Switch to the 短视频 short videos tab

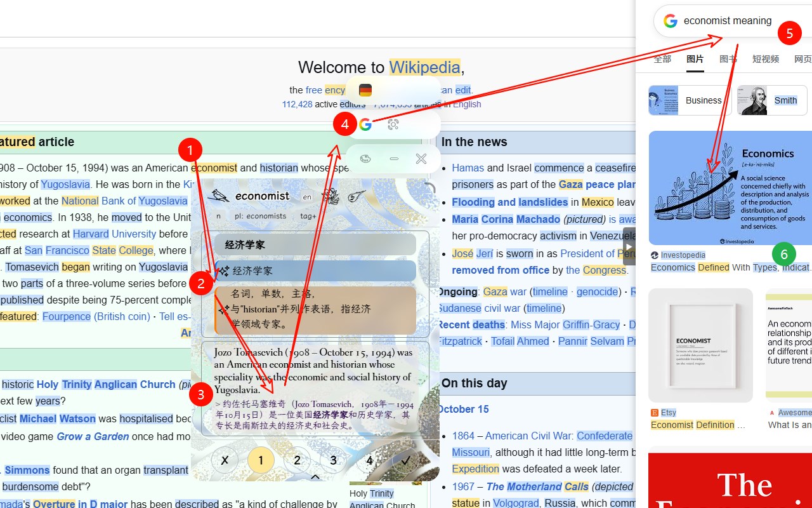click(766, 59)
